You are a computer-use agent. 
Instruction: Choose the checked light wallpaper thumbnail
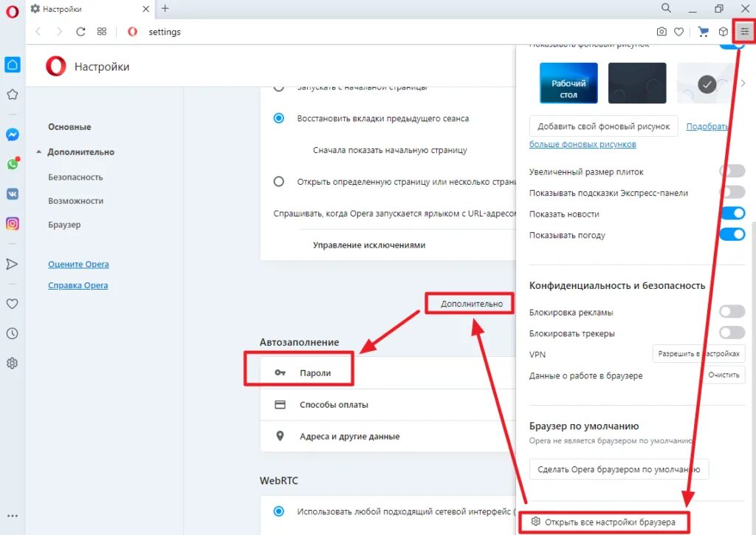point(706,83)
